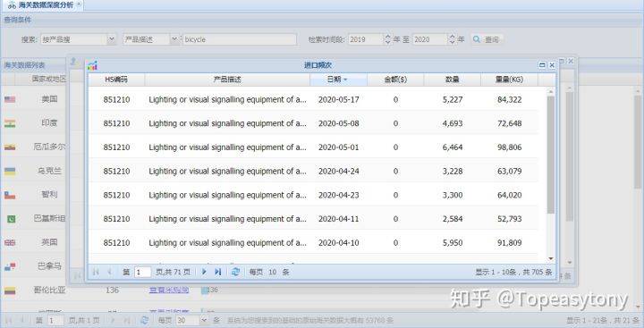
Task: Open the 产品描述 field dropdown
Action: click(x=174, y=39)
